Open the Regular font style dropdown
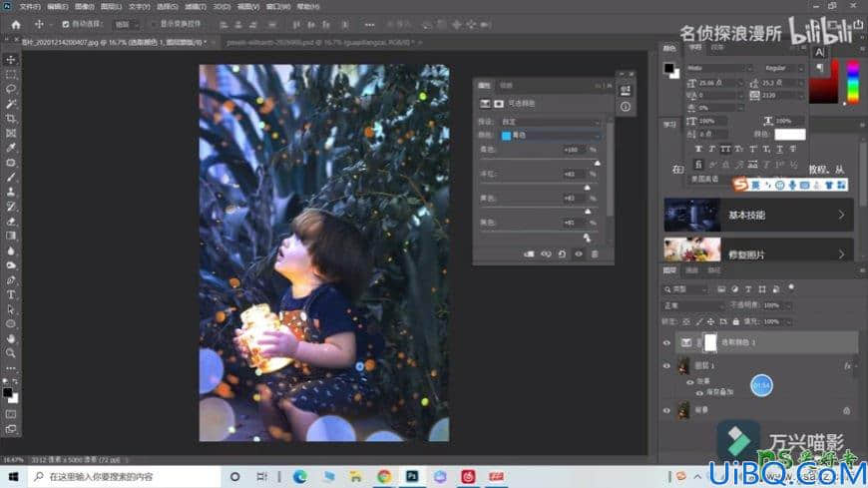Image resolution: width=868 pixels, height=488 pixels. 783,68
